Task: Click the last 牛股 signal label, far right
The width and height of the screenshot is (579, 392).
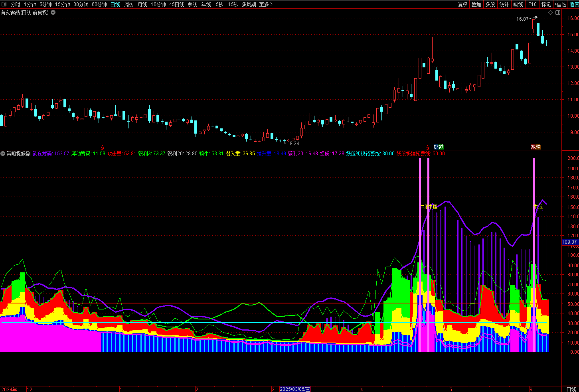Action: coord(538,207)
